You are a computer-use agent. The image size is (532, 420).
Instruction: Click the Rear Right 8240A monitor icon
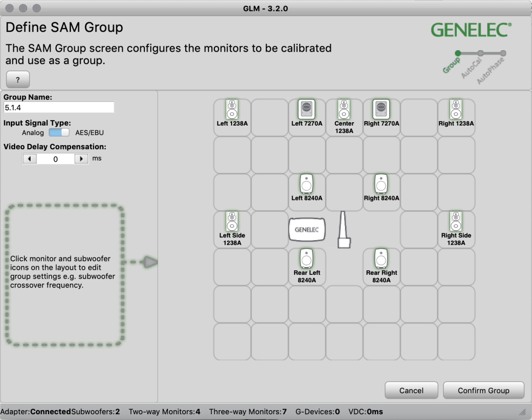[381, 258]
